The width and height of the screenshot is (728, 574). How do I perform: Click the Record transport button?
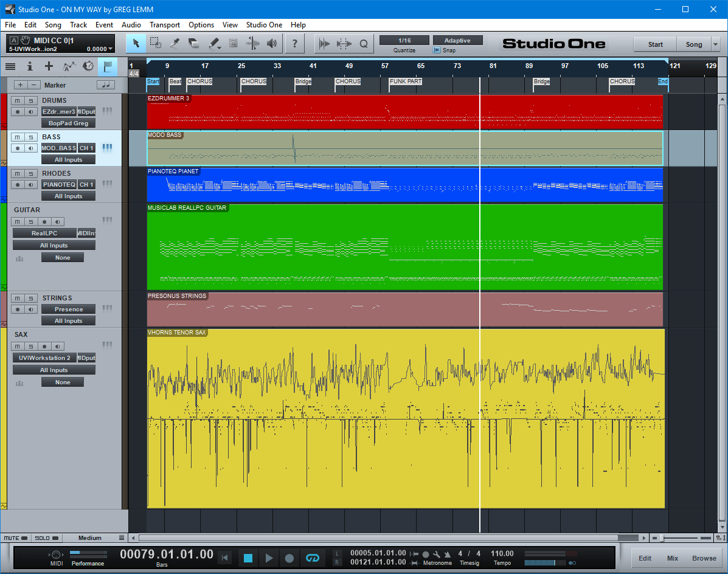[289, 558]
